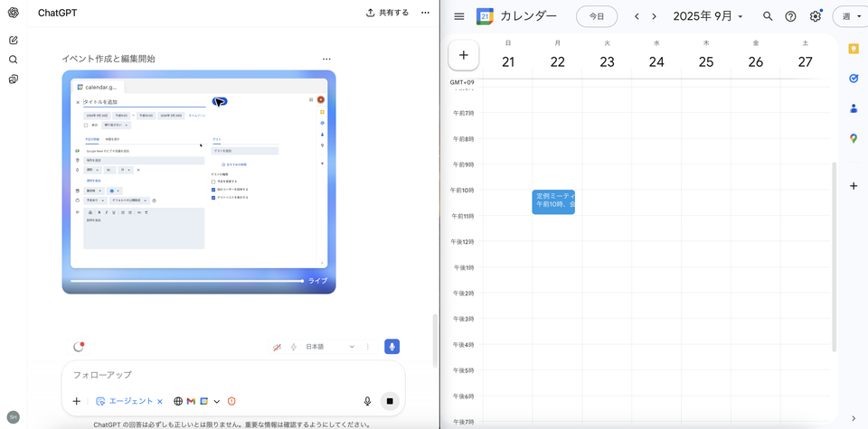Screen dimensions: 868x429
Task: Open Google Keep in the Calendar side panel
Action: click(x=854, y=49)
